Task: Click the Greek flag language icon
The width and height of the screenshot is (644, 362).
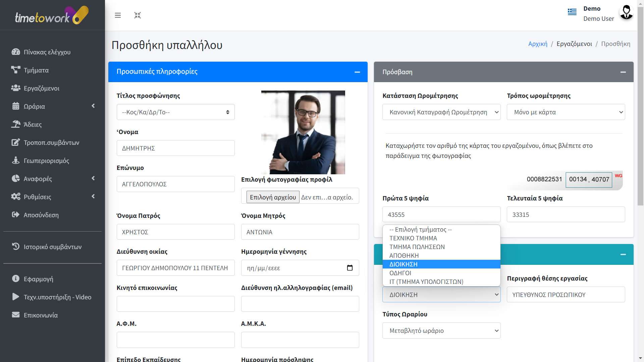Action: click(572, 12)
